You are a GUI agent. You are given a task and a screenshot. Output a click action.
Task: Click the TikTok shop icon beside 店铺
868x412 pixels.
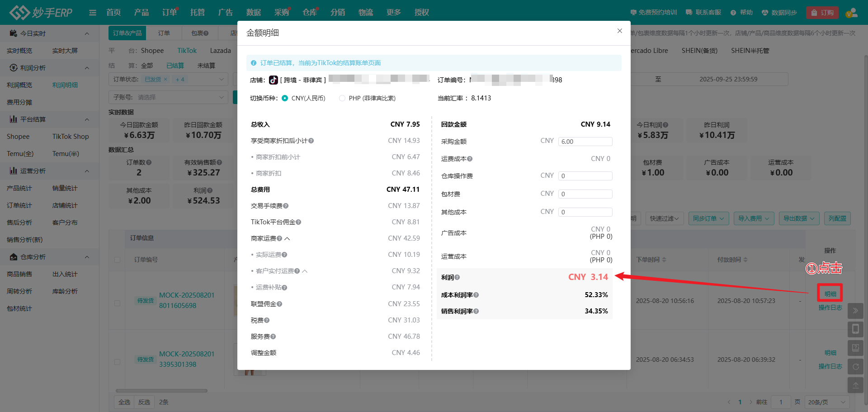(x=274, y=80)
